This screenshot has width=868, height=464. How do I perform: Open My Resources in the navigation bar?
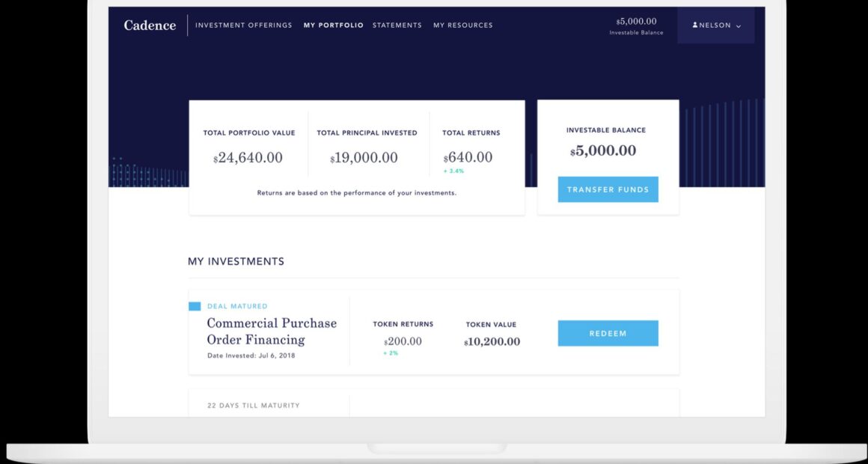[462, 25]
